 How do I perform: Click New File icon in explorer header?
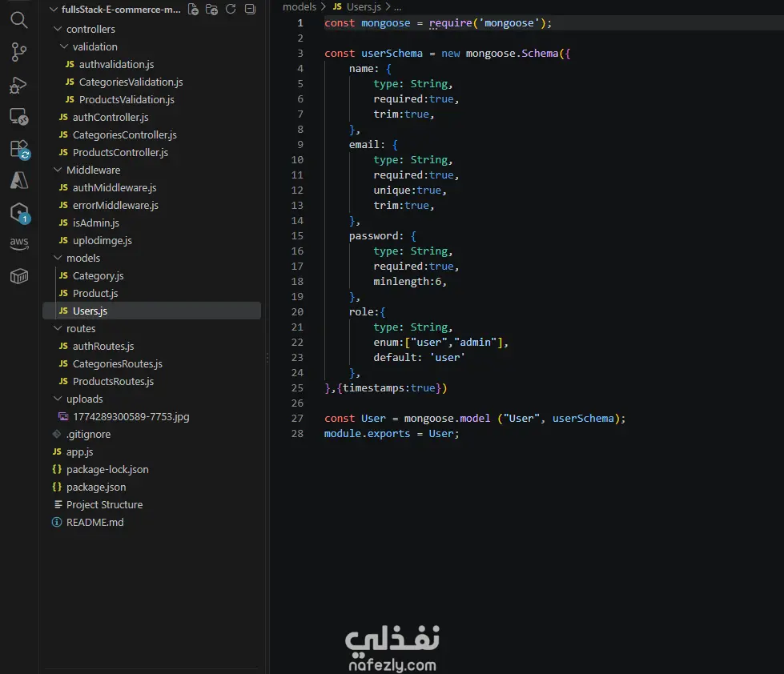[193, 10]
